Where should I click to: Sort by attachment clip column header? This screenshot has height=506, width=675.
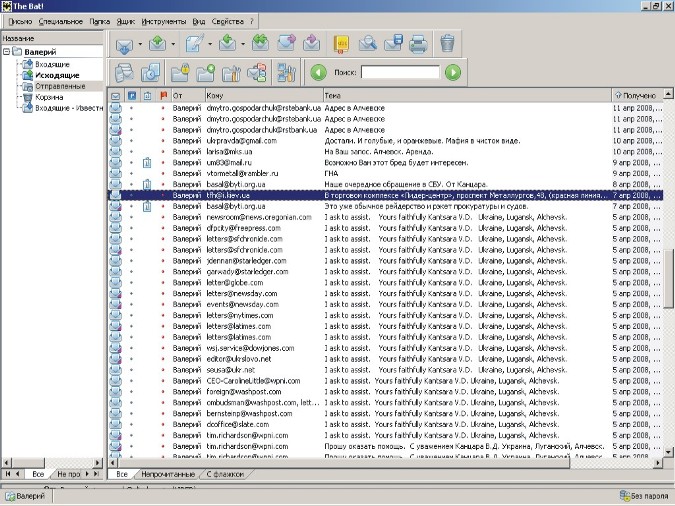[x=147, y=96]
